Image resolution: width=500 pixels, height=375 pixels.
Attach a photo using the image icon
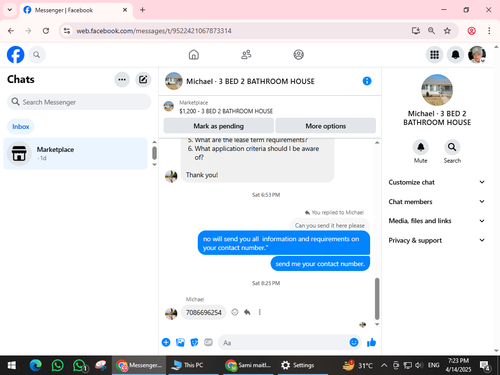tap(180, 342)
